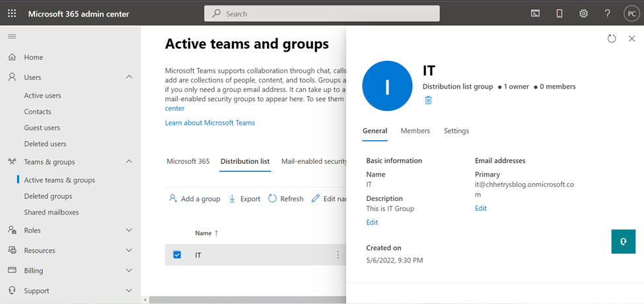The height and width of the screenshot is (304, 644).
Task: Click in the Search box
Action: [x=322, y=14]
